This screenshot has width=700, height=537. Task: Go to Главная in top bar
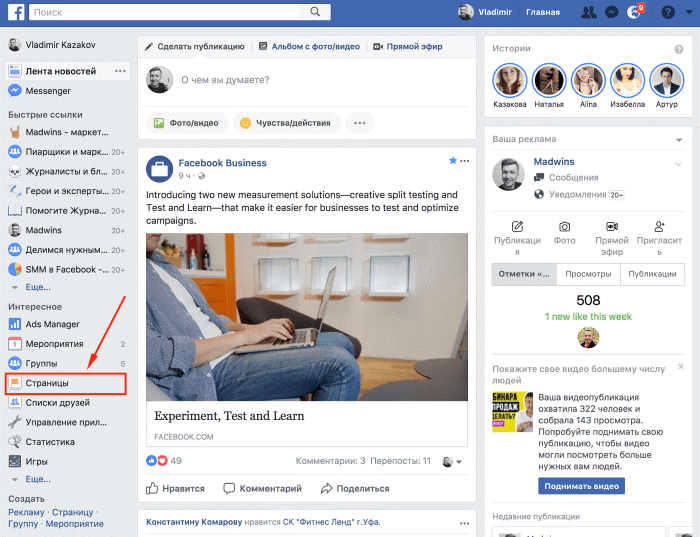pos(542,12)
